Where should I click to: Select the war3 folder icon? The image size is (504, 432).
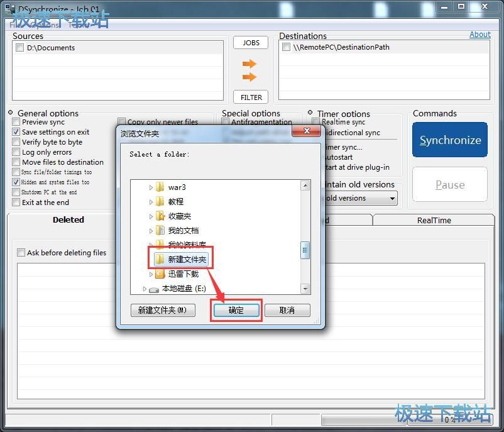[160, 187]
